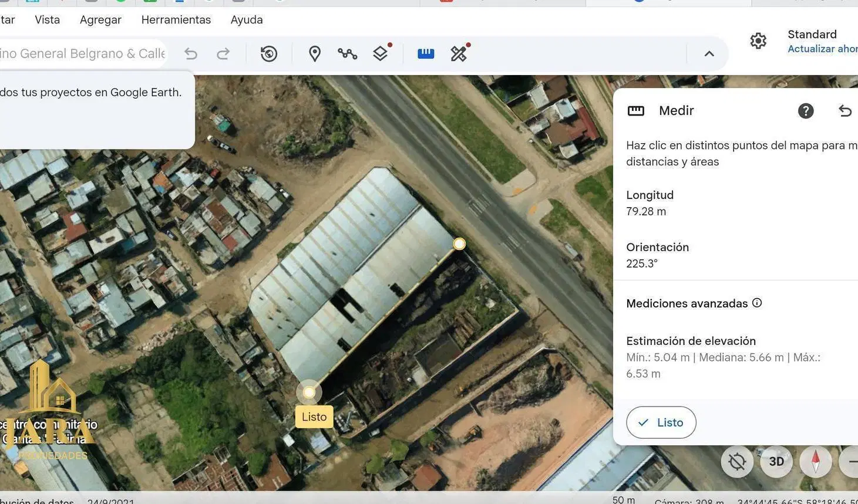The width and height of the screenshot is (858, 504).
Task: Click Listo button in Medir panel
Action: pos(661,422)
